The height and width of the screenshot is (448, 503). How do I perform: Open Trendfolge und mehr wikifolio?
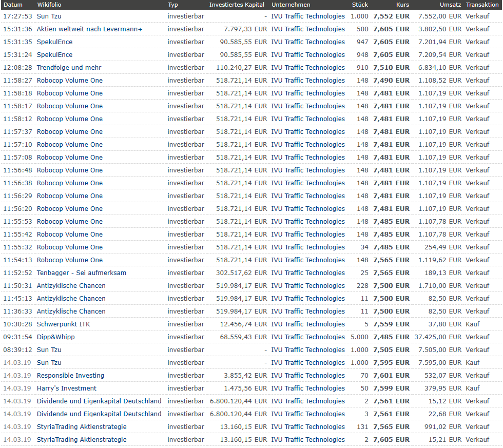pyautogui.click(x=69, y=68)
